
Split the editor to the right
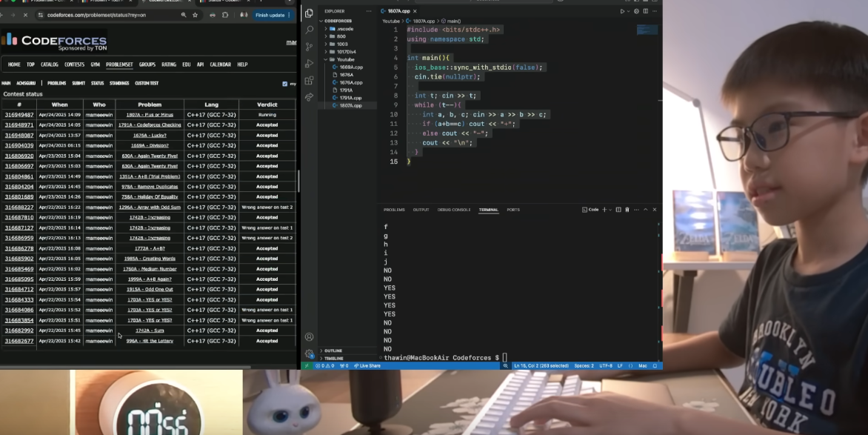point(646,11)
